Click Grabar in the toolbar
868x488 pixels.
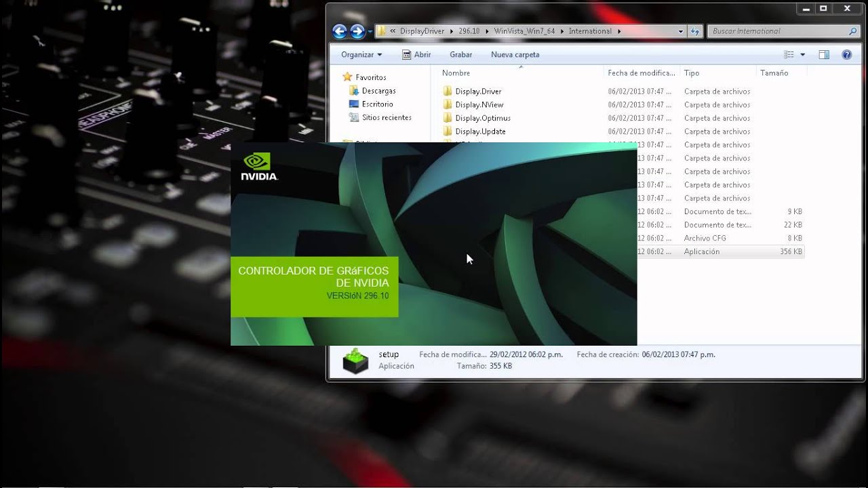[460, 54]
